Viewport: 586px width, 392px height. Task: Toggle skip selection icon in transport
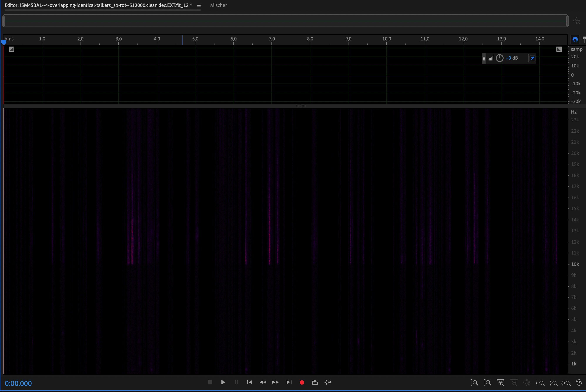(x=328, y=382)
